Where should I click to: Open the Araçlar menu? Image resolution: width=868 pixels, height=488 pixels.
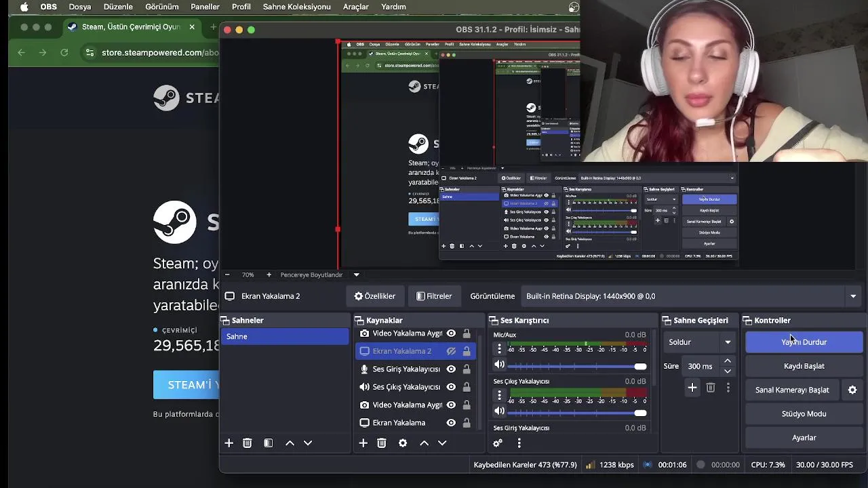(355, 7)
